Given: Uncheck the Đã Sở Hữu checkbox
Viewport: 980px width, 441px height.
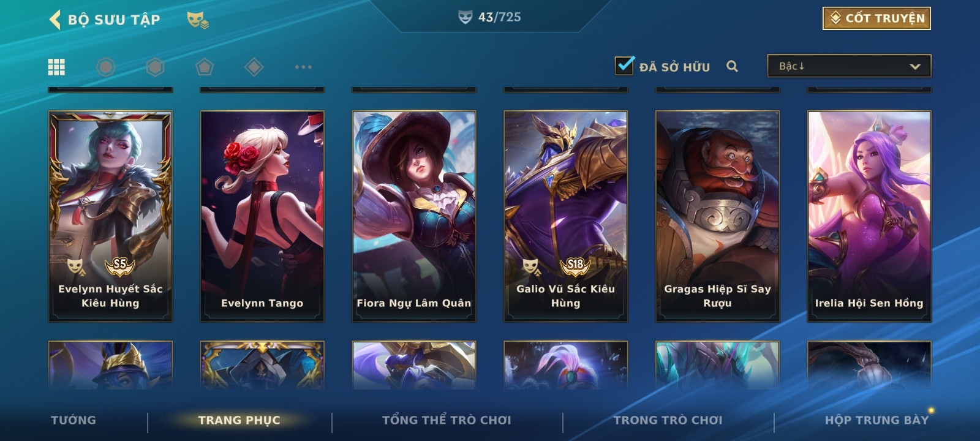Looking at the screenshot, I should pos(624,65).
